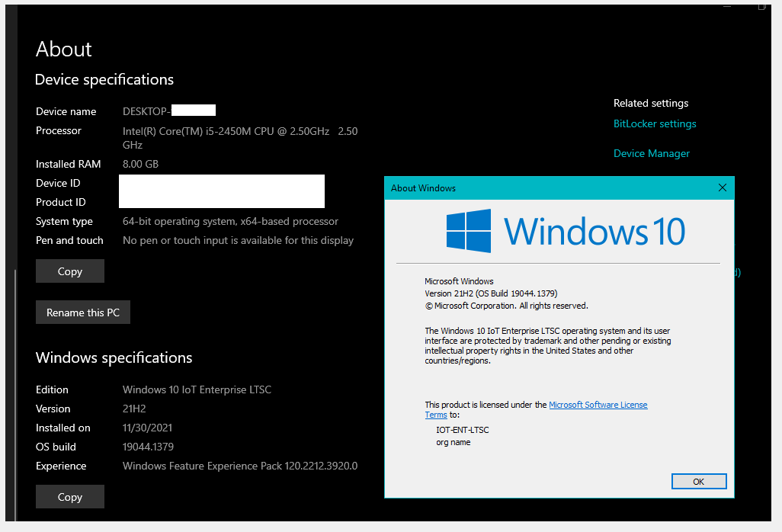Close the About Windows dialog
782x532 pixels.
point(722,188)
